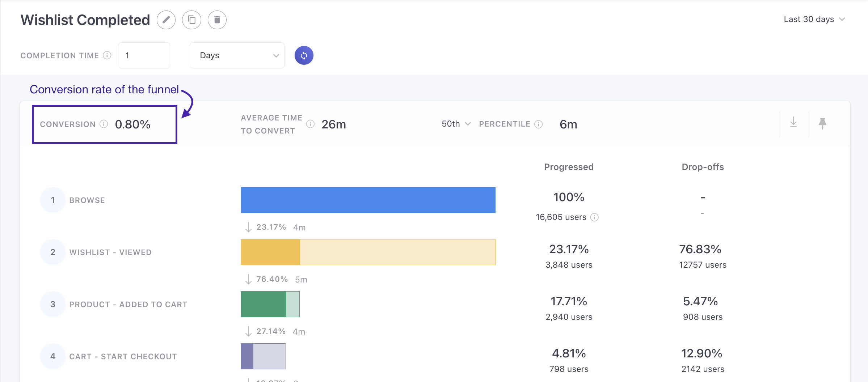868x382 pixels.
Task: Pin the funnel with the pin icon
Action: coord(822,123)
